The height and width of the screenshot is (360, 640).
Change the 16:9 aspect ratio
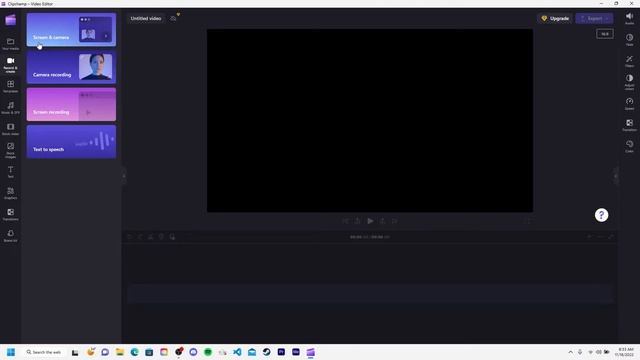604,34
